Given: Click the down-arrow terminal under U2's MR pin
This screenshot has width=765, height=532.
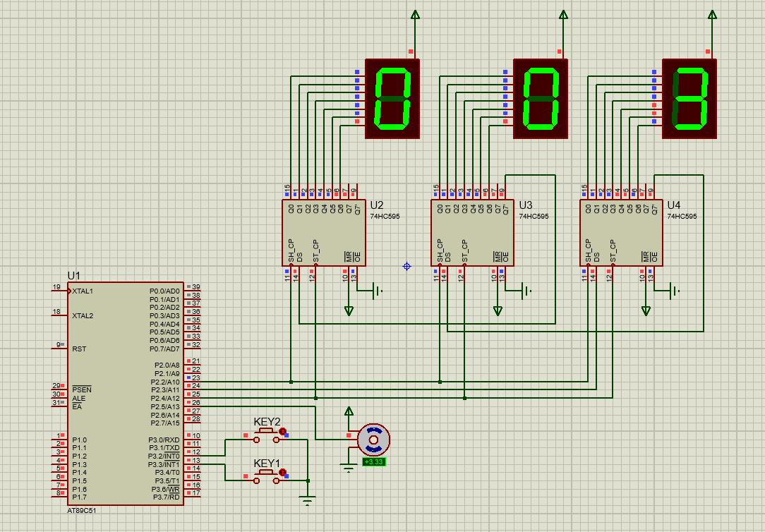Looking at the screenshot, I should [349, 310].
